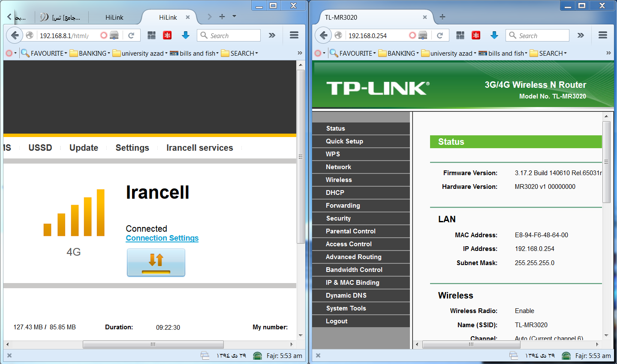Click the grid tiles icon in left browser toolbar
The height and width of the screenshot is (364, 617).
click(151, 36)
